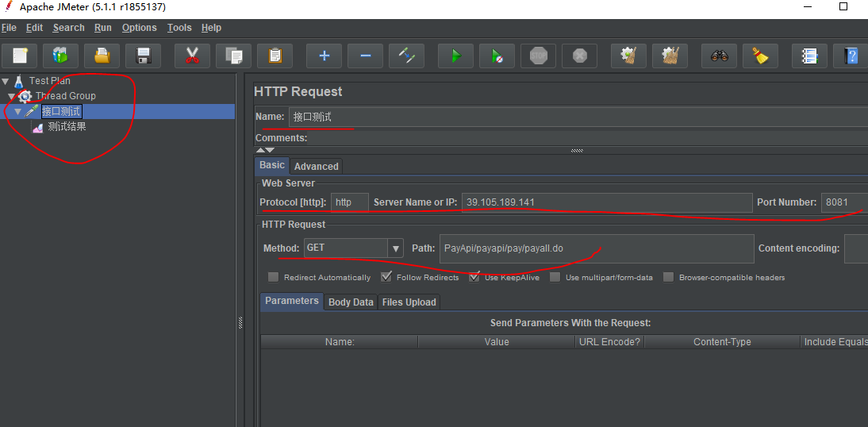Click the URL Encode? column header
Viewport: 868px width, 427px height.
609,342
